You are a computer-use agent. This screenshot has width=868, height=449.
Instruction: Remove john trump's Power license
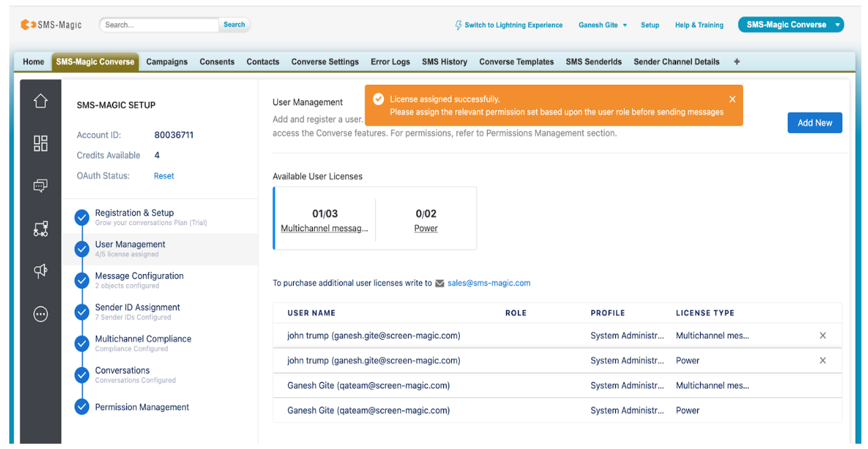pos(823,361)
